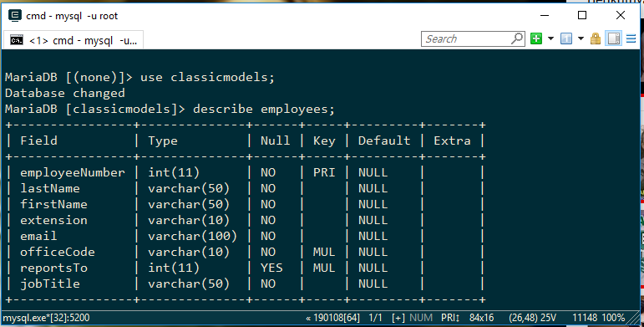Click the 'PRI' key of employeeNumber row
644x327 pixels.
[x=324, y=173]
